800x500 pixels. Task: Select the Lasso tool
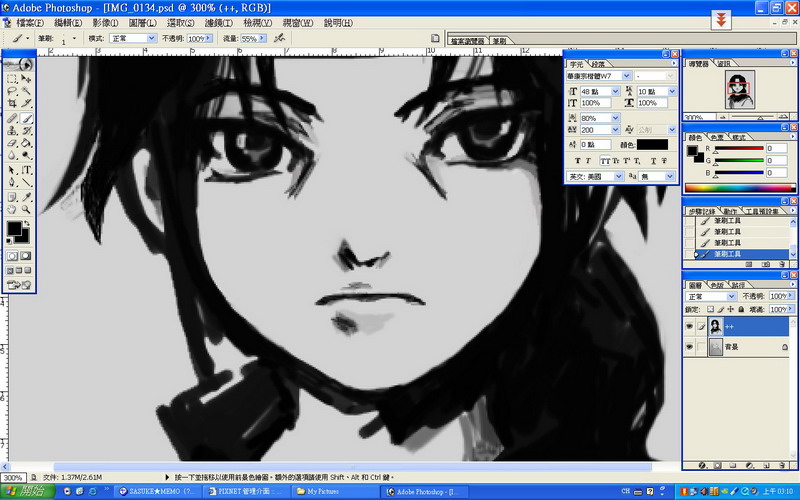click(x=12, y=91)
